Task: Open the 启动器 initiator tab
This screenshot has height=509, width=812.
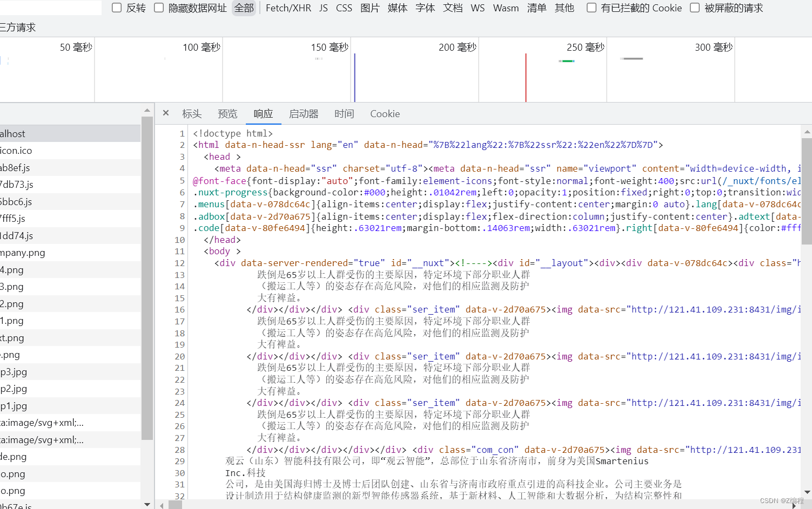Action: click(x=304, y=114)
